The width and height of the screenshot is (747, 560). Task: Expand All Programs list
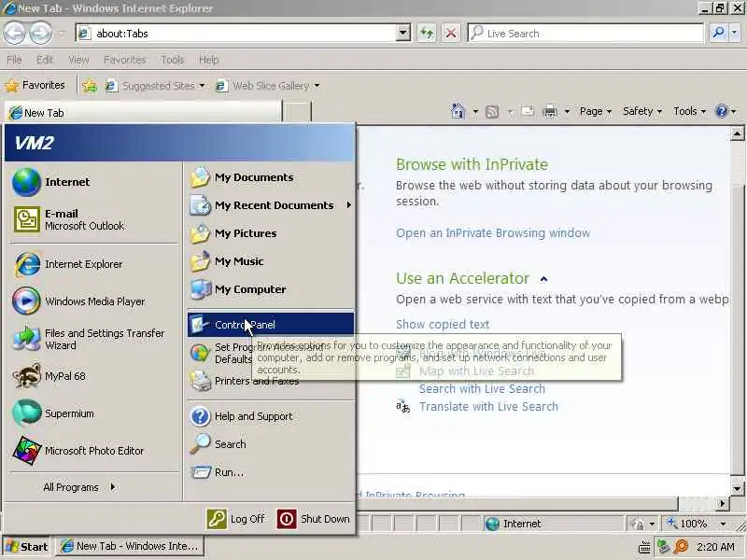[x=79, y=487]
